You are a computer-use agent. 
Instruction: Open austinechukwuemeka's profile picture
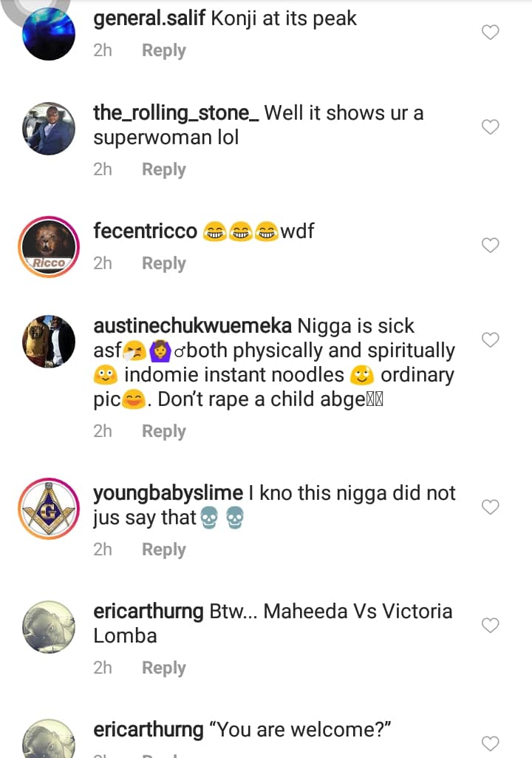(x=49, y=341)
